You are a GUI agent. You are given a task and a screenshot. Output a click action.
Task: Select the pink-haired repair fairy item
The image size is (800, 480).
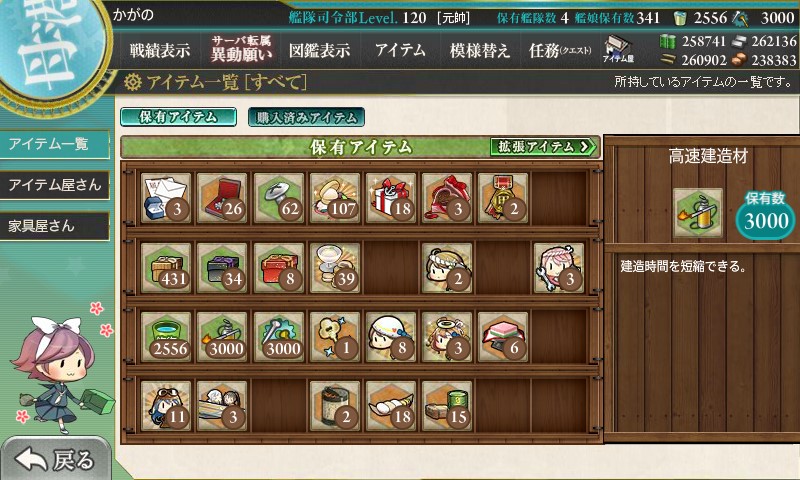point(559,268)
